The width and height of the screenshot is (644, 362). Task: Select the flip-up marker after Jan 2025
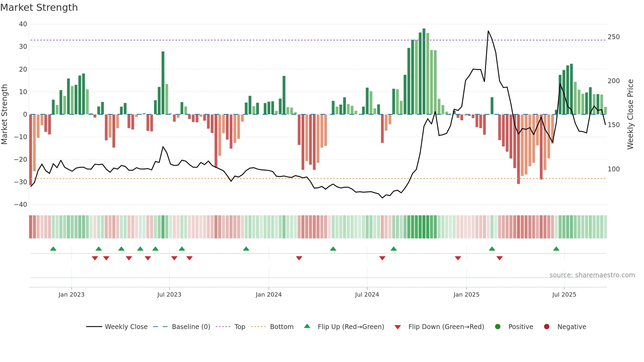click(x=492, y=249)
